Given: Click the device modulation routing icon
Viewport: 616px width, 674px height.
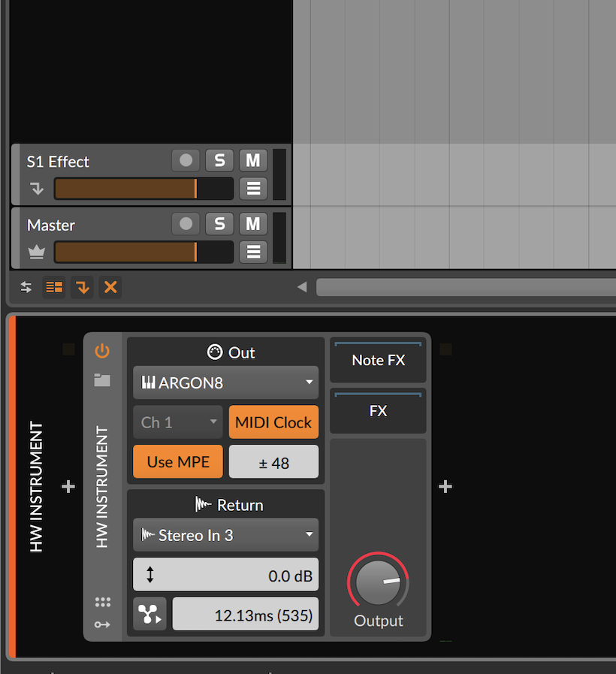Looking at the screenshot, I should click(102, 624).
